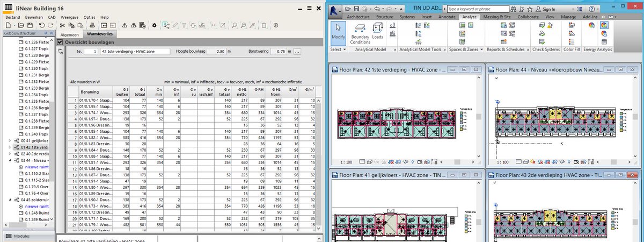644x242 pixels.
Task: Click the Print icon in liNear toolbar
Action: (x=92, y=25)
